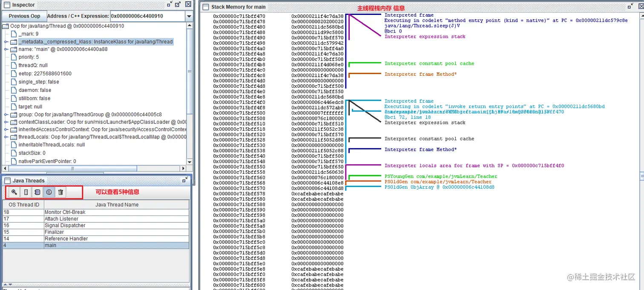This screenshot has width=644, height=290.
Task: Click the @bci 72, line 18 annotation
Action: tap(408, 117)
